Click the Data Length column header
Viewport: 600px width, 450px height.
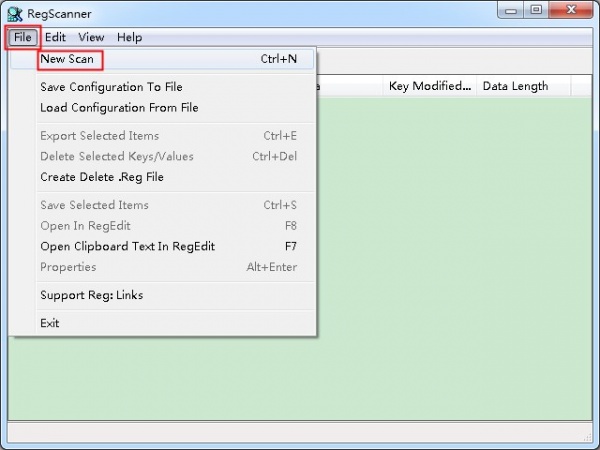(523, 86)
